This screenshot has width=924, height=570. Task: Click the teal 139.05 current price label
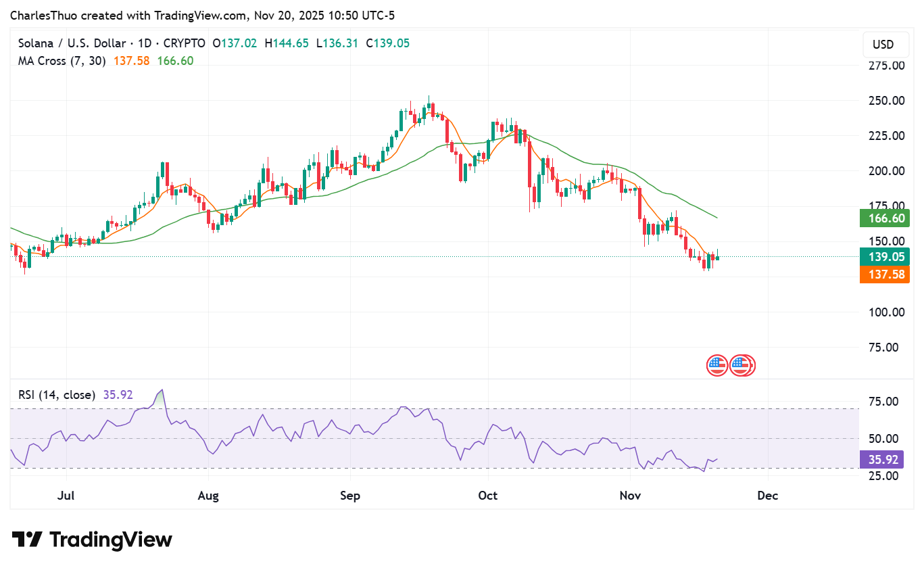(884, 257)
